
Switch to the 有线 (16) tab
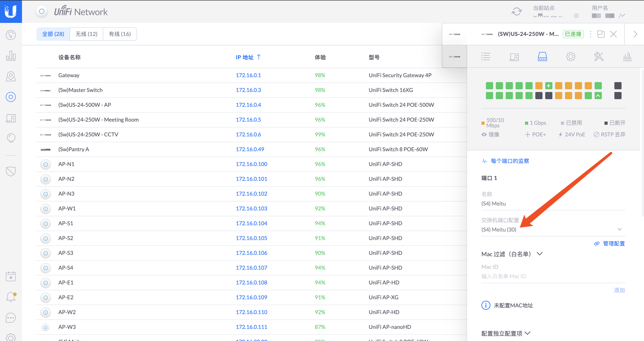[120, 34]
